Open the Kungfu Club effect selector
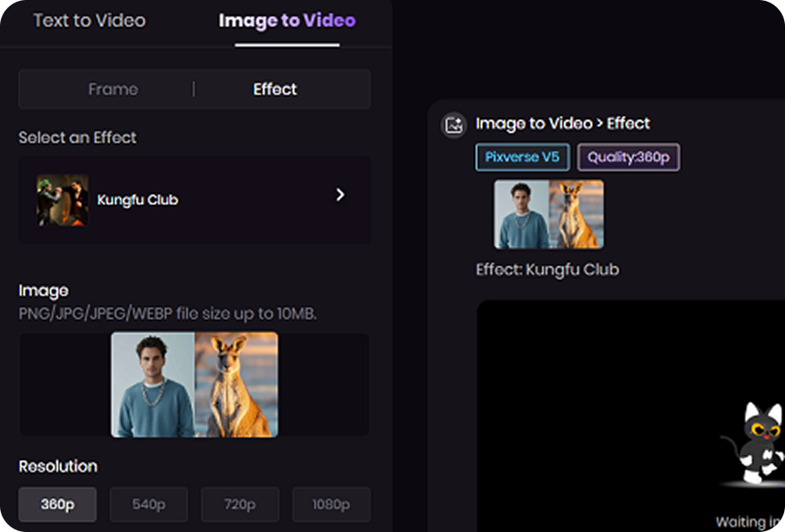This screenshot has width=785, height=532. (195, 199)
